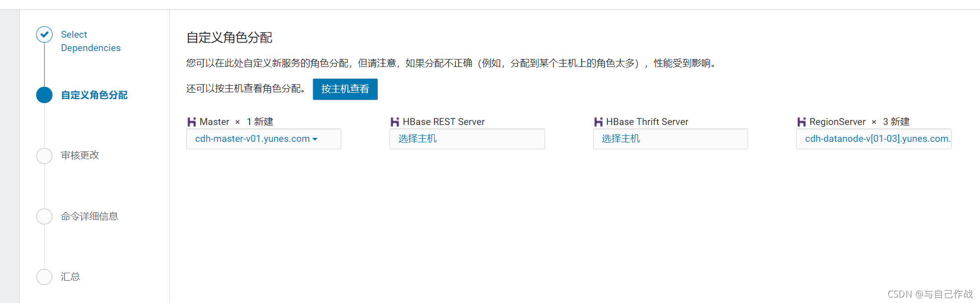
Task: Open the 命令详细信息 wizard step
Action: click(x=90, y=216)
